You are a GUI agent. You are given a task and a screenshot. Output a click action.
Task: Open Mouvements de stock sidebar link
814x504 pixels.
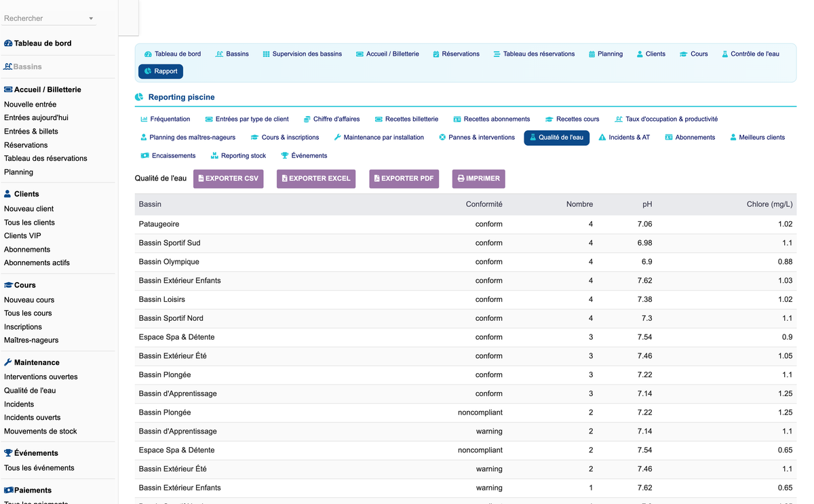click(41, 431)
